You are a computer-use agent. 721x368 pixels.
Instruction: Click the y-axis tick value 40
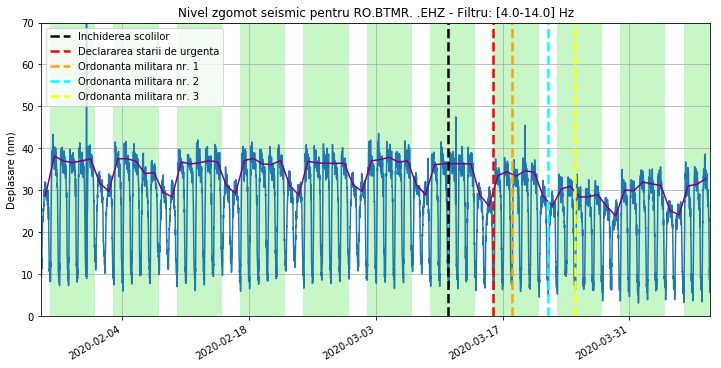(x=29, y=149)
